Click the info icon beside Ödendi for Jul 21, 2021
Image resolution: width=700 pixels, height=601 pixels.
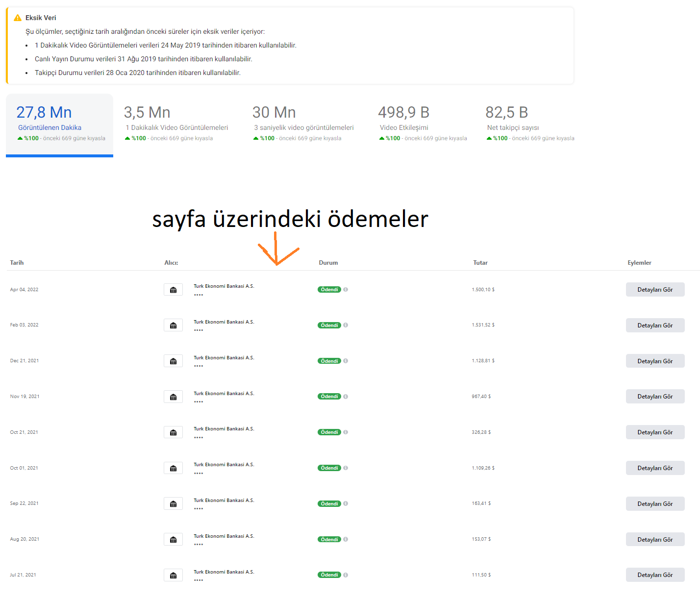tap(346, 575)
